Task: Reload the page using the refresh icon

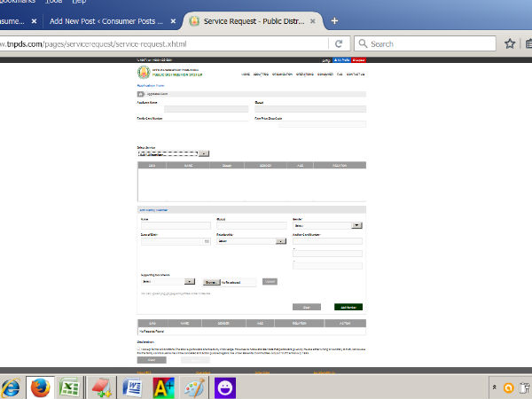Action: pos(338,43)
